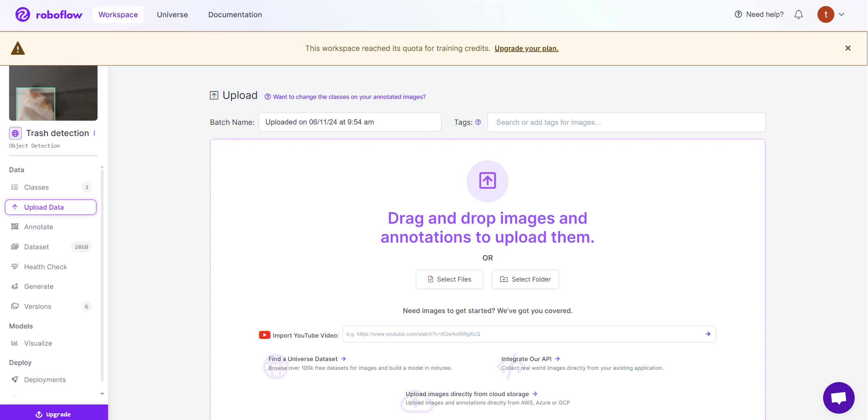This screenshot has height=420, width=868.
Task: Submit YouTube URL with the arrow icon
Action: (708, 334)
